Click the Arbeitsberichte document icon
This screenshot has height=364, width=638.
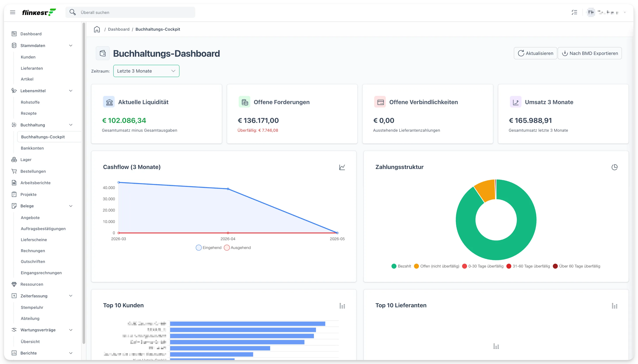tap(14, 183)
